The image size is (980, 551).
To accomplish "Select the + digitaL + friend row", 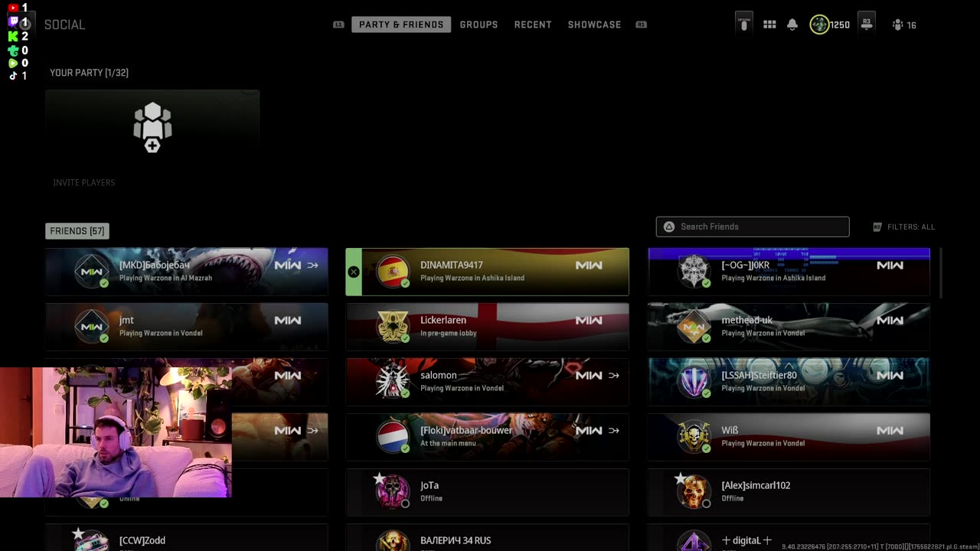I will coord(789,537).
